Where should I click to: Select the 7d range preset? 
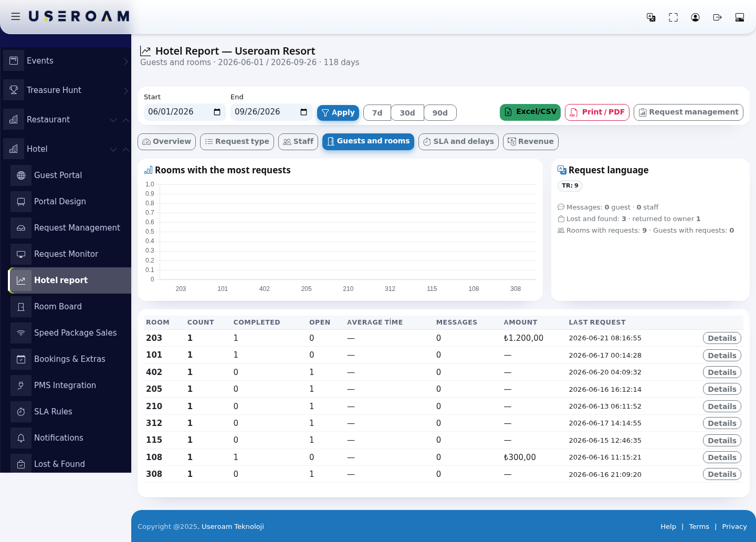click(377, 113)
